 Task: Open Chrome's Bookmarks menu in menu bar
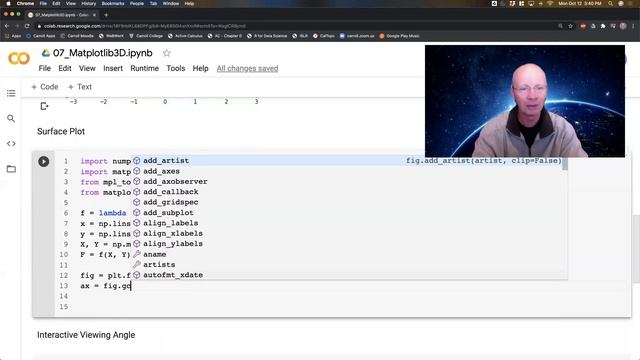coord(113,3)
